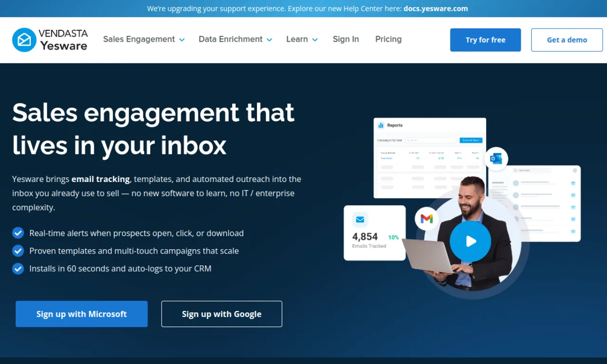The height and width of the screenshot is (364, 607).
Task: Click the blue envelope icon above 4,854
Action: pyautogui.click(x=360, y=219)
